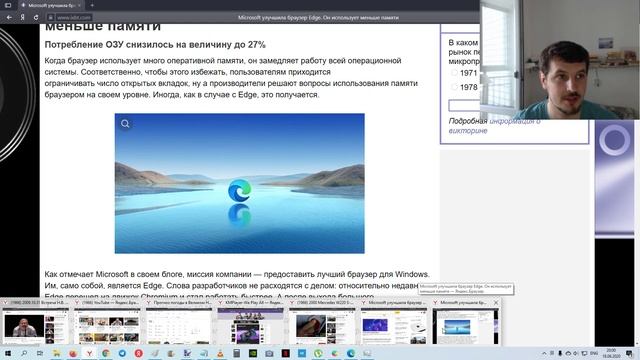Click the address bar showing the site URL
This screenshot has width=640, height=360.
[73, 18]
